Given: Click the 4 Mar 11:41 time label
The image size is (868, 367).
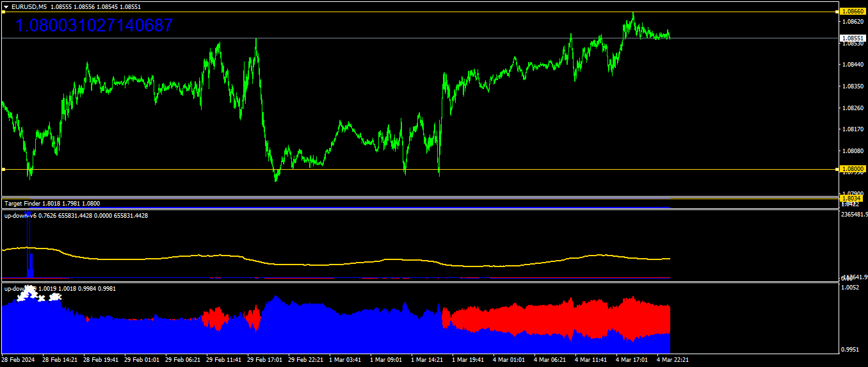Looking at the screenshot, I should coord(591,361).
